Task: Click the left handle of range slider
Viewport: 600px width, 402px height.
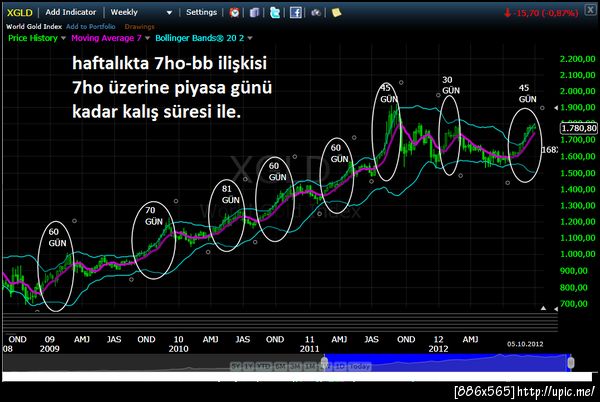Action: (x=324, y=362)
